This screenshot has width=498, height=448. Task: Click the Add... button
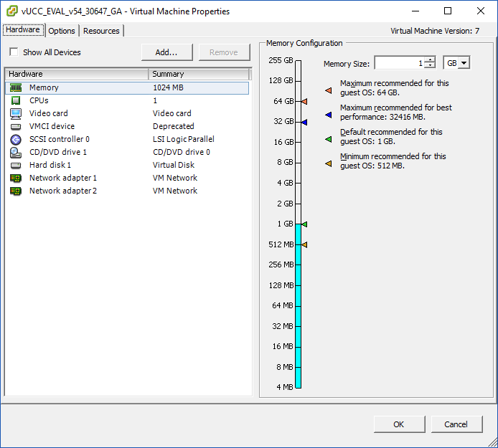pyautogui.click(x=166, y=52)
